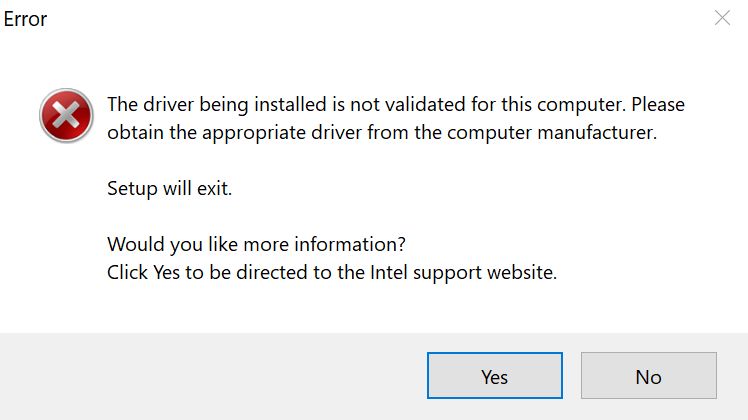Click the 'Setup will exit.' text

coord(169,189)
